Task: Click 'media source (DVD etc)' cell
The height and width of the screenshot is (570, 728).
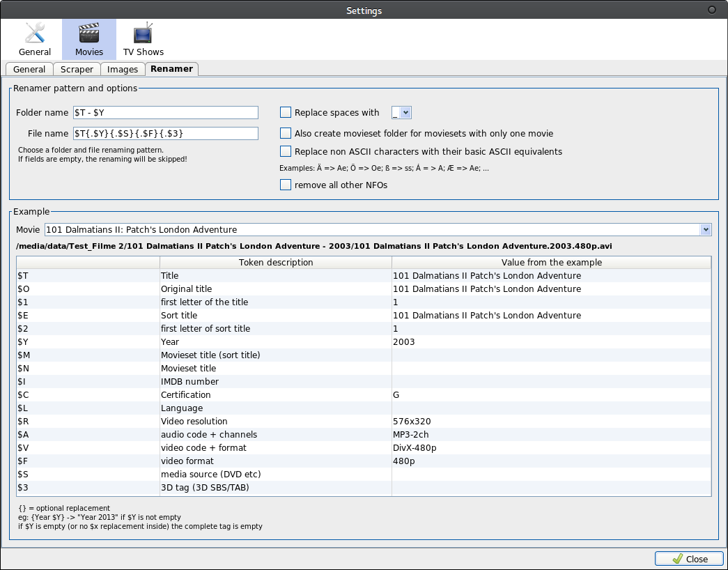Action: (276, 475)
